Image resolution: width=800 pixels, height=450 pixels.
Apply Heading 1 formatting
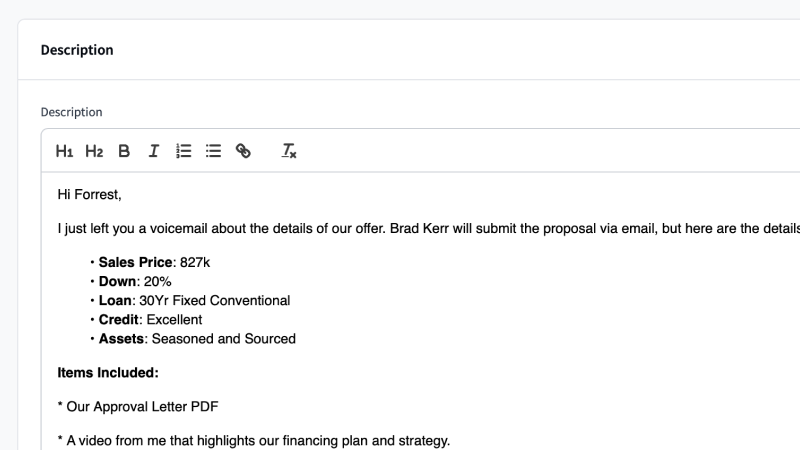coord(64,151)
